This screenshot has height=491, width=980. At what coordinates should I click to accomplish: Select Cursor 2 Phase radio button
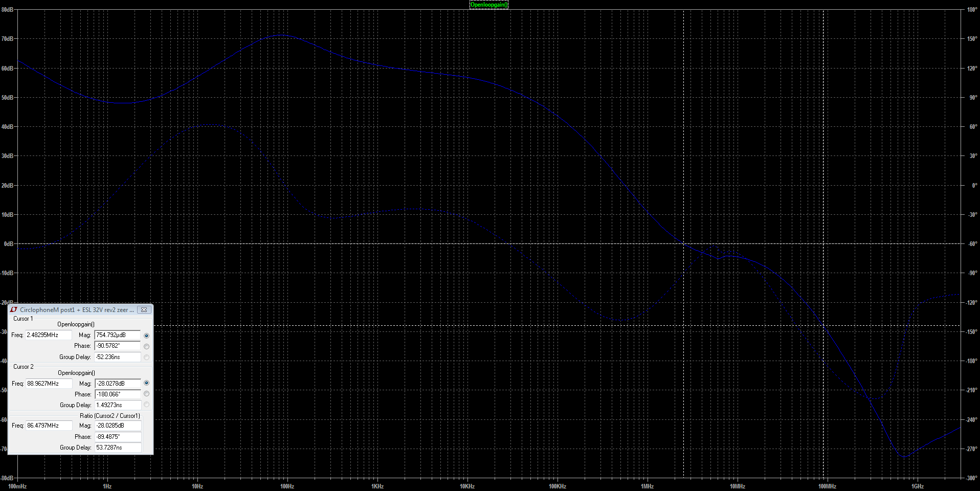click(147, 394)
